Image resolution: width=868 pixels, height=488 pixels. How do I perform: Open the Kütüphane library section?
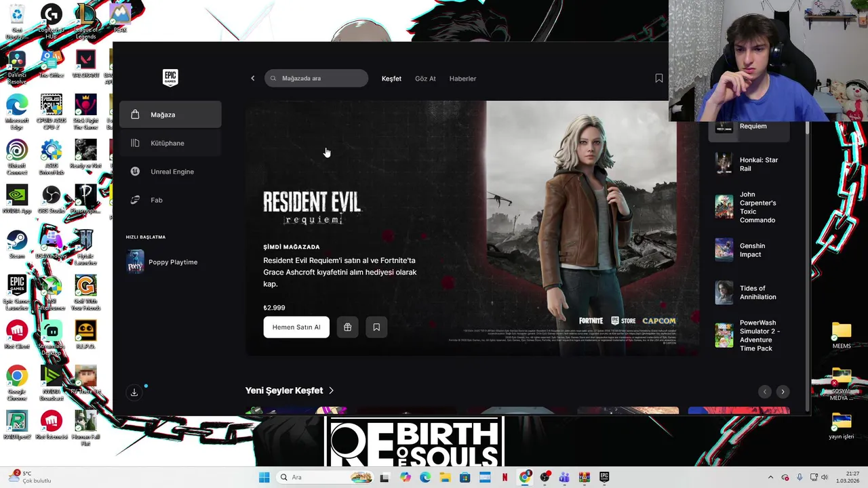pyautogui.click(x=170, y=143)
